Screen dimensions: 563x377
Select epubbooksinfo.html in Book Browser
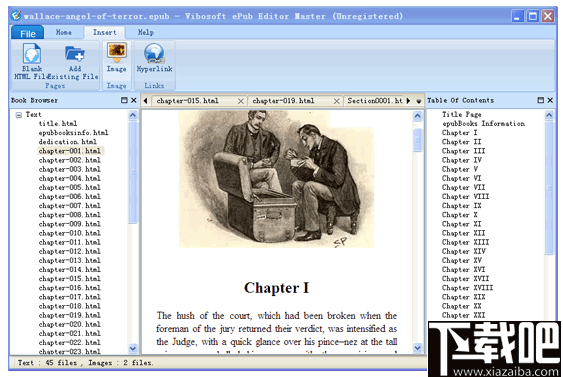[73, 133]
